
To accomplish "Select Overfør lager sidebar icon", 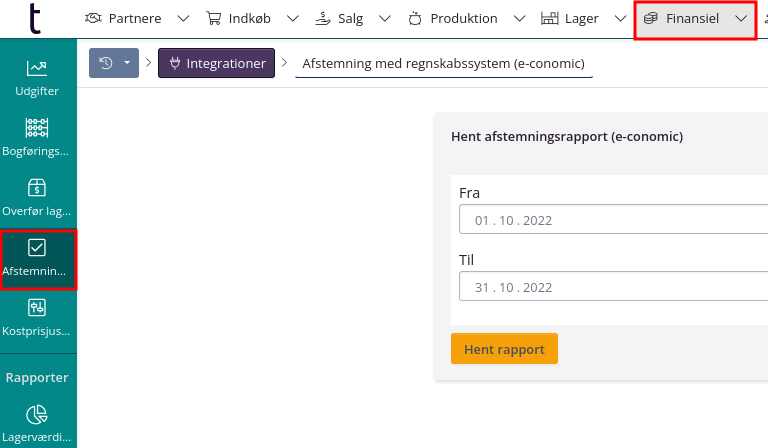I will tap(37, 197).
